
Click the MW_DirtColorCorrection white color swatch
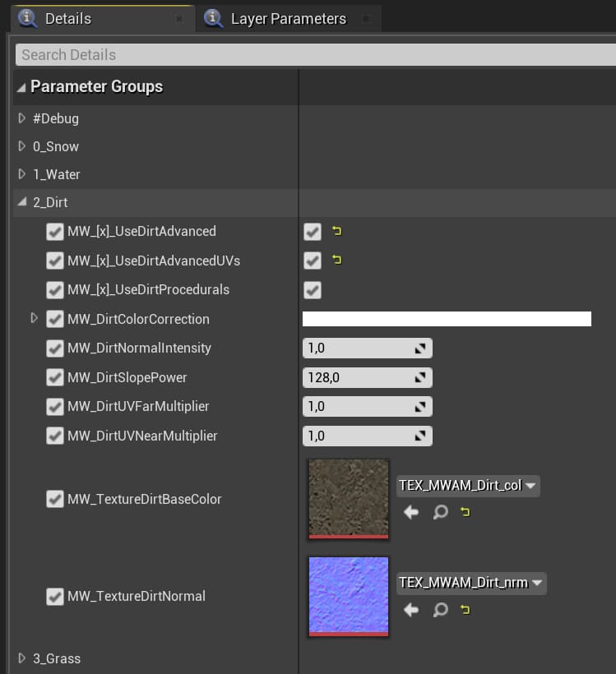coord(447,319)
